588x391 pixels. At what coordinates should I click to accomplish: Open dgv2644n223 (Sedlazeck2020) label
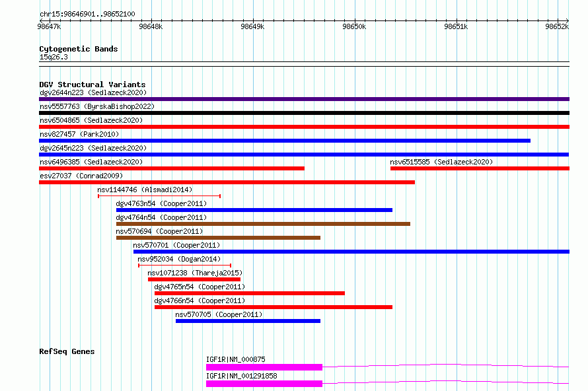tap(93, 92)
